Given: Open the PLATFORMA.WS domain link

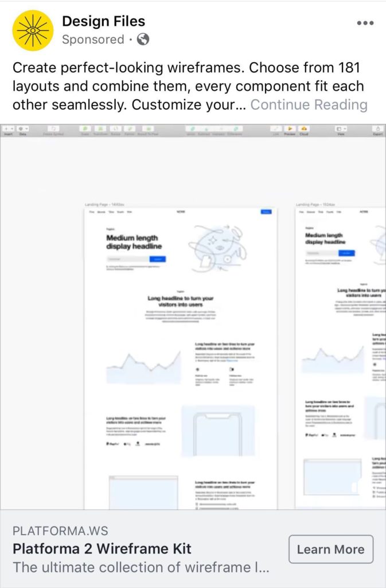Looking at the screenshot, I should (60, 531).
